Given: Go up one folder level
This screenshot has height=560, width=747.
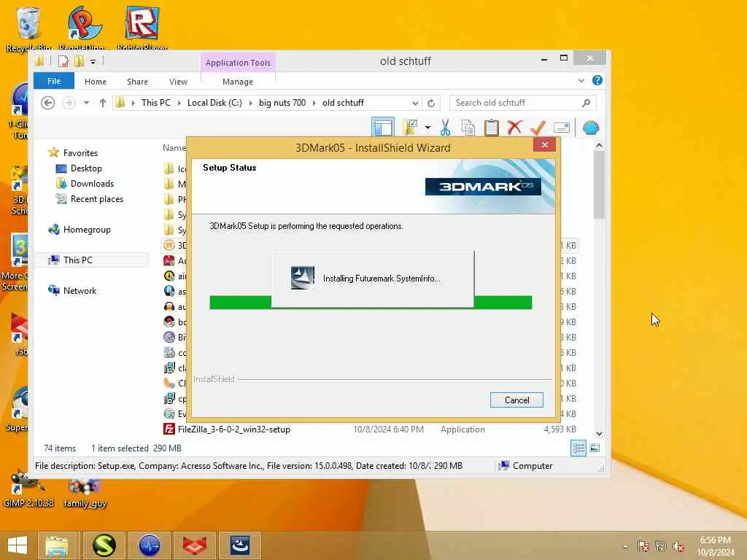Looking at the screenshot, I should click(102, 102).
